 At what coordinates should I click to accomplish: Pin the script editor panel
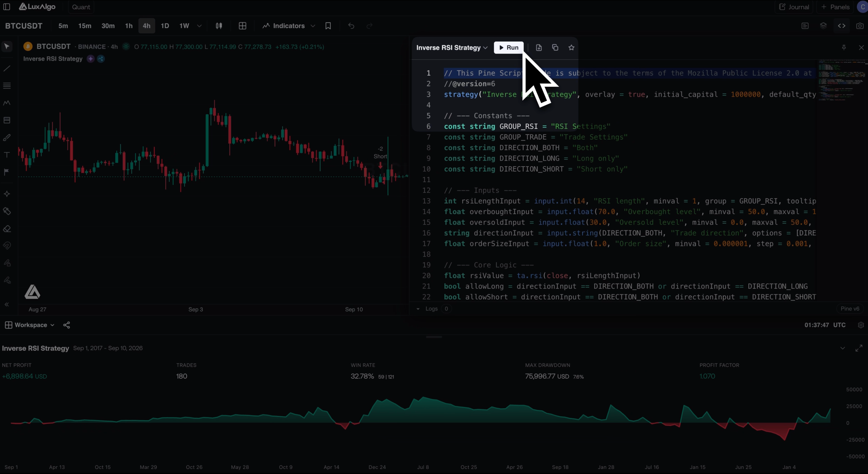click(844, 48)
